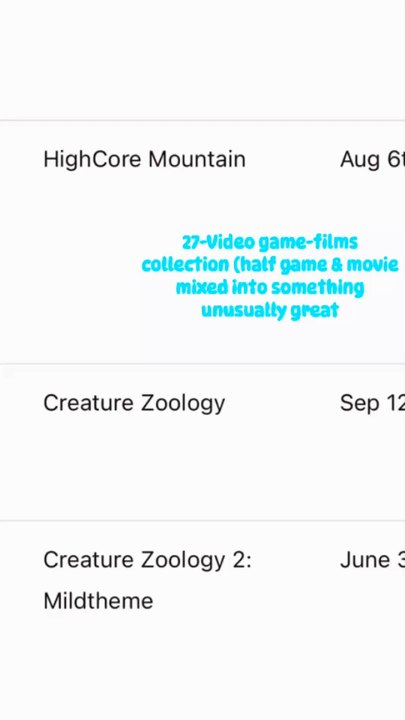
Task: Select the Aug 6th release date
Action: (x=372, y=160)
